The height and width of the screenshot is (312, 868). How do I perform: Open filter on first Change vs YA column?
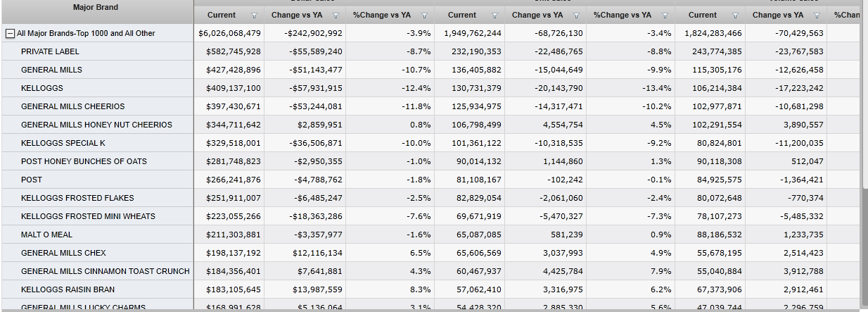(336, 15)
